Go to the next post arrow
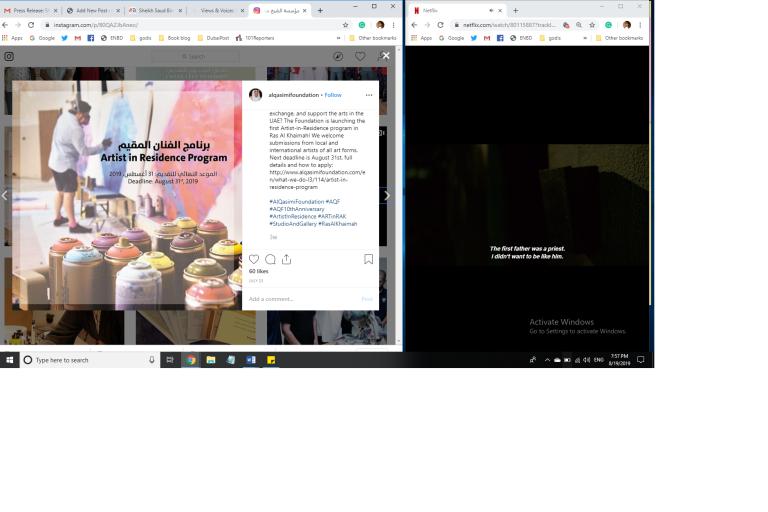 coord(387,196)
